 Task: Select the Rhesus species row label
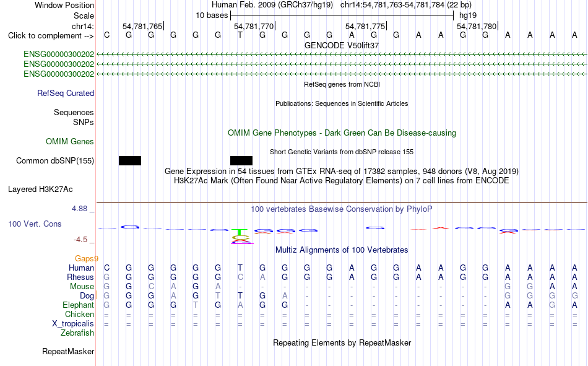point(80,277)
